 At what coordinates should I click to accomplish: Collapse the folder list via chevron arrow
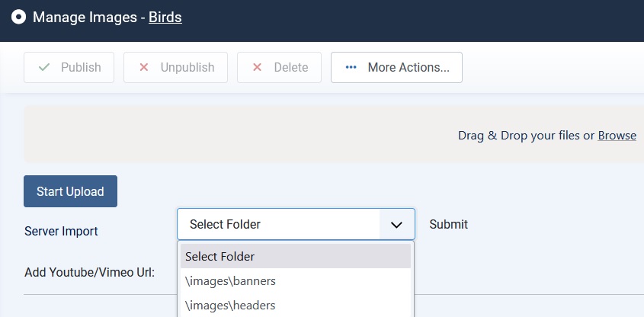(396, 225)
